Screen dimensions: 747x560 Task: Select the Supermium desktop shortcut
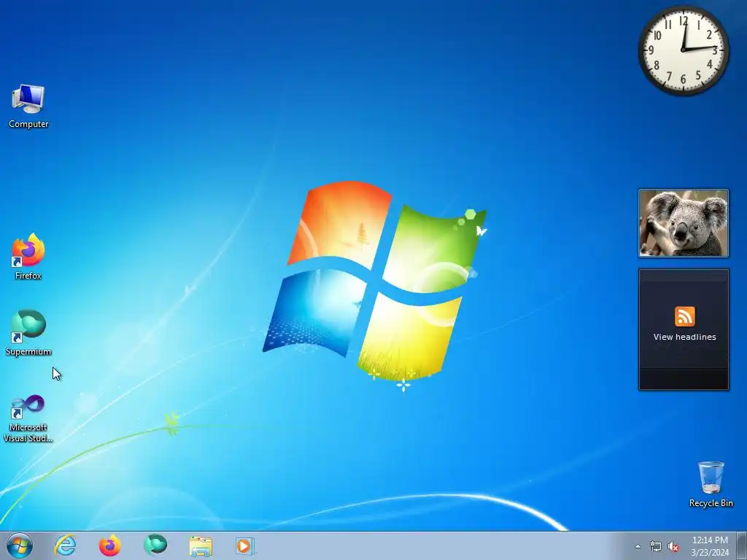28,332
